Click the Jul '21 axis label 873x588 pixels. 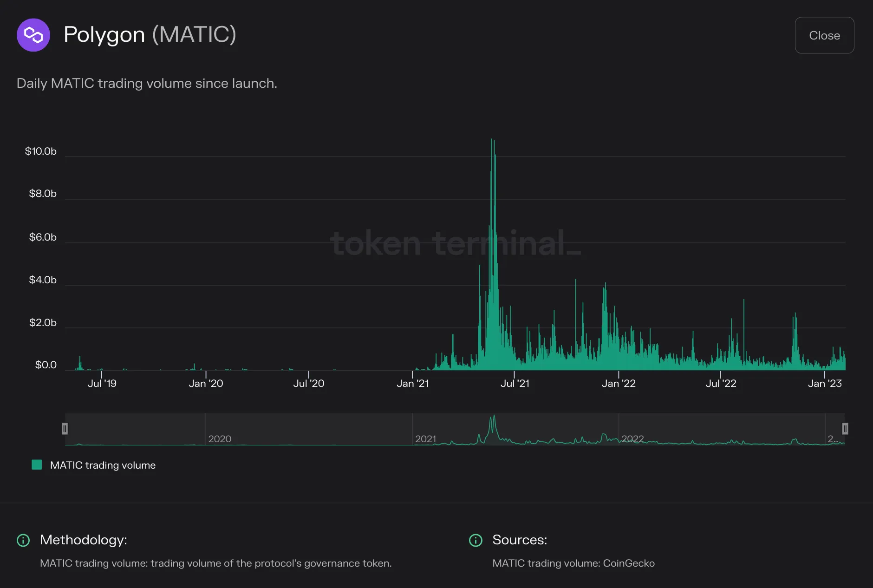point(515,384)
